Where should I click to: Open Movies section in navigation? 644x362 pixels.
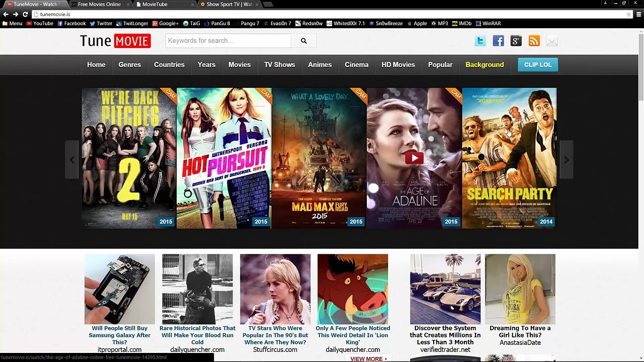239,65
